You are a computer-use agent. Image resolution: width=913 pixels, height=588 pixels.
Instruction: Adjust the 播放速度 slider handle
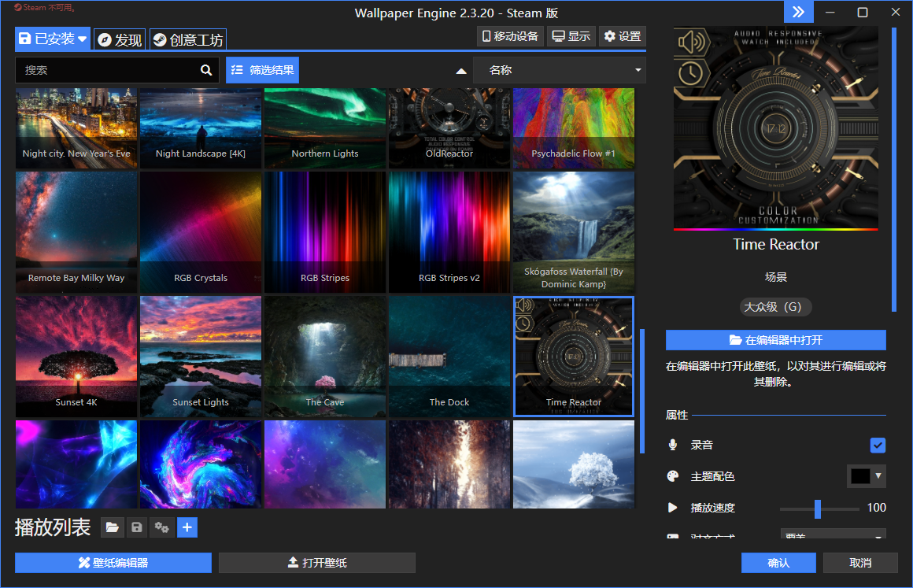click(x=818, y=508)
